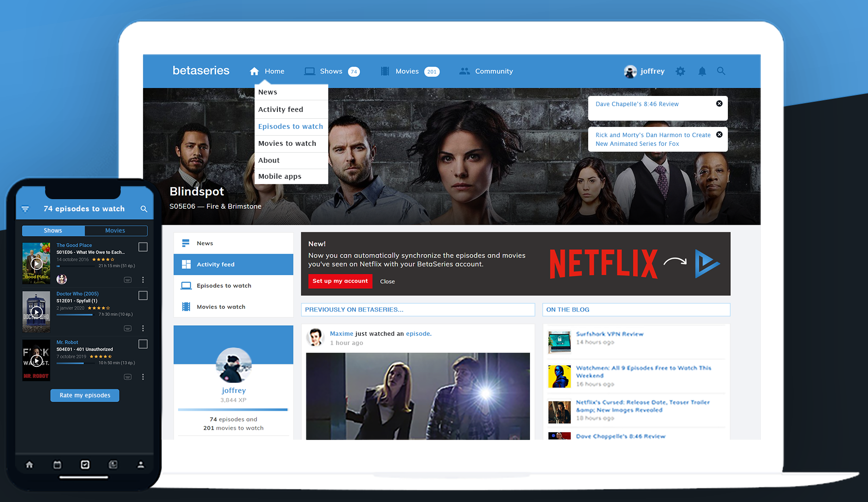Image resolution: width=868 pixels, height=502 pixels.
Task: Open the filter icon in phone app
Action: point(25,209)
